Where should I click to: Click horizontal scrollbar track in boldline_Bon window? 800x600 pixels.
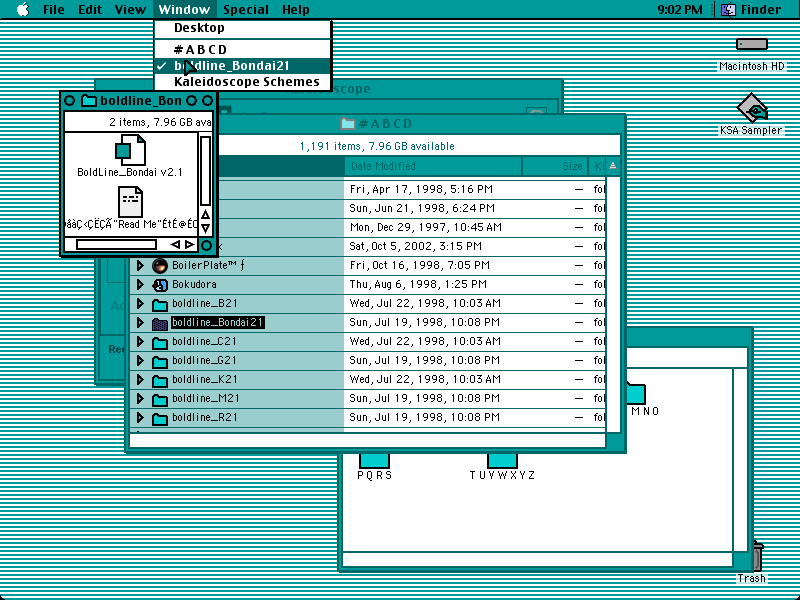(116, 245)
